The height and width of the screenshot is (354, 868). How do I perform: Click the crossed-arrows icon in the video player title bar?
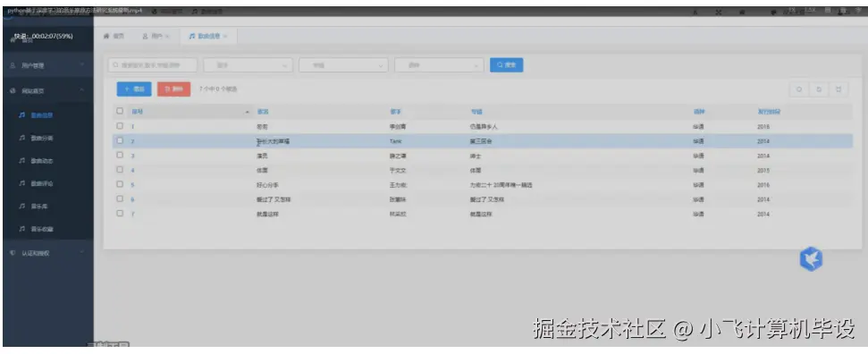(x=719, y=12)
